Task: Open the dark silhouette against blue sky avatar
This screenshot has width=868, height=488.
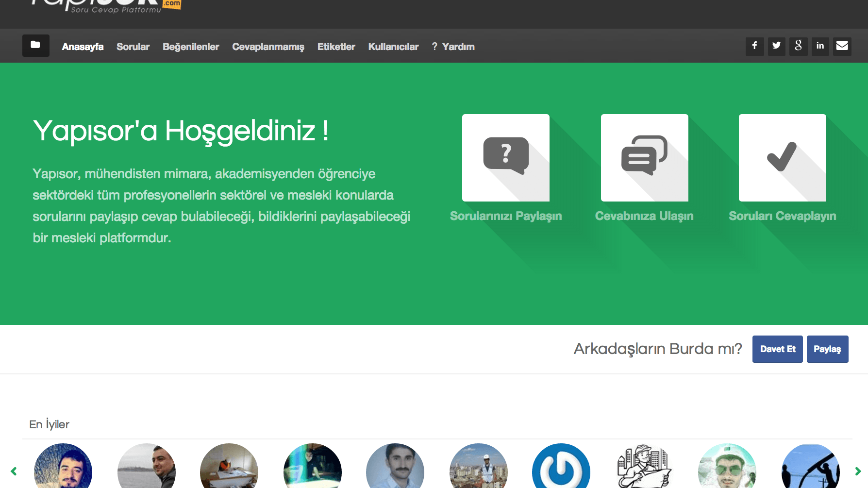Action: pos(811,466)
